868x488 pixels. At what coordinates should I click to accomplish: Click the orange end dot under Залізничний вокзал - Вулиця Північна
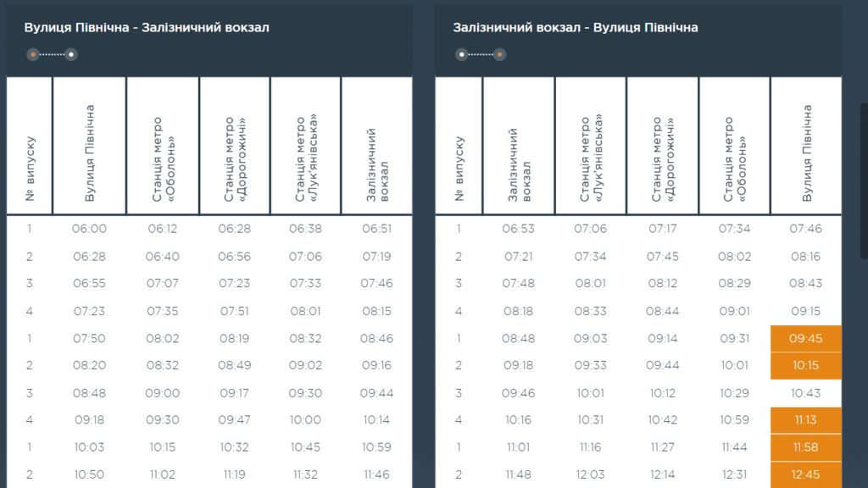500,54
